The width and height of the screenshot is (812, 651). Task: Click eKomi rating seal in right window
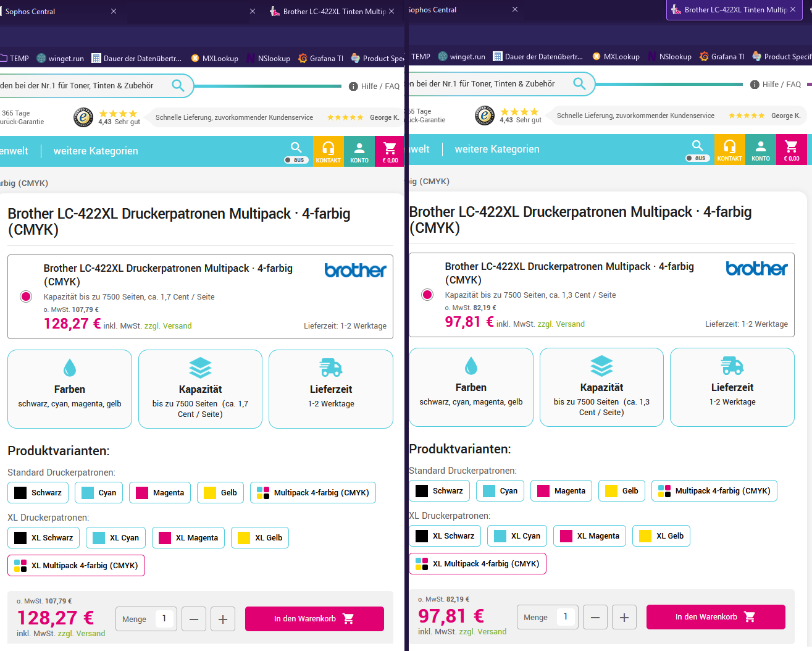pos(485,115)
